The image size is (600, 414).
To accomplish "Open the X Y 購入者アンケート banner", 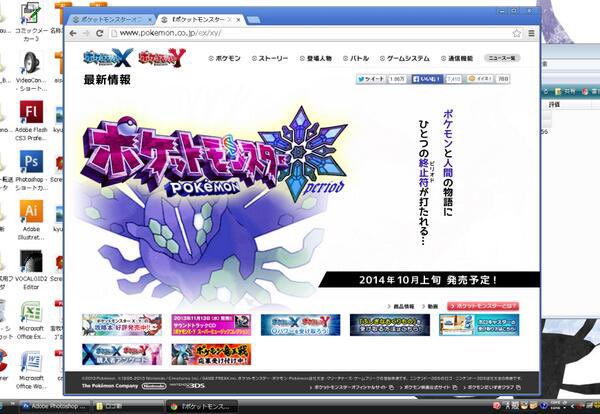I will [122, 354].
